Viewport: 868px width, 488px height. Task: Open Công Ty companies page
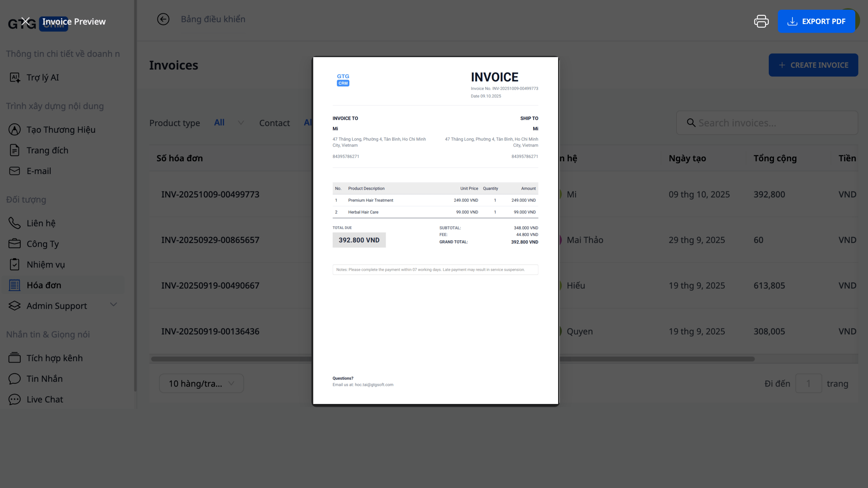click(x=43, y=244)
